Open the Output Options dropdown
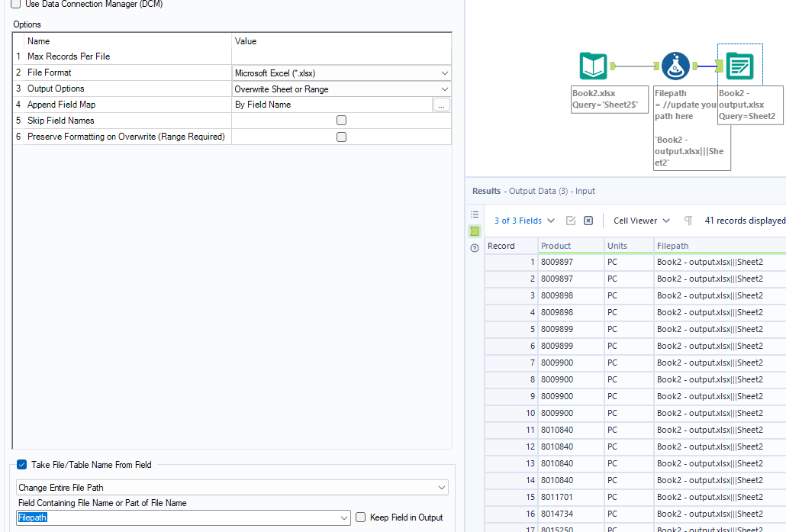This screenshot has width=786, height=532. 443,88
